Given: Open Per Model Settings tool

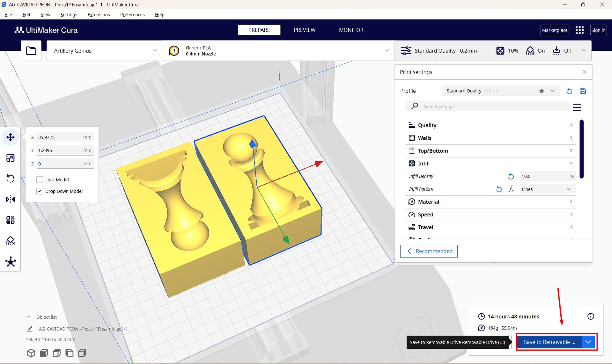Looking at the screenshot, I should click(10, 220).
